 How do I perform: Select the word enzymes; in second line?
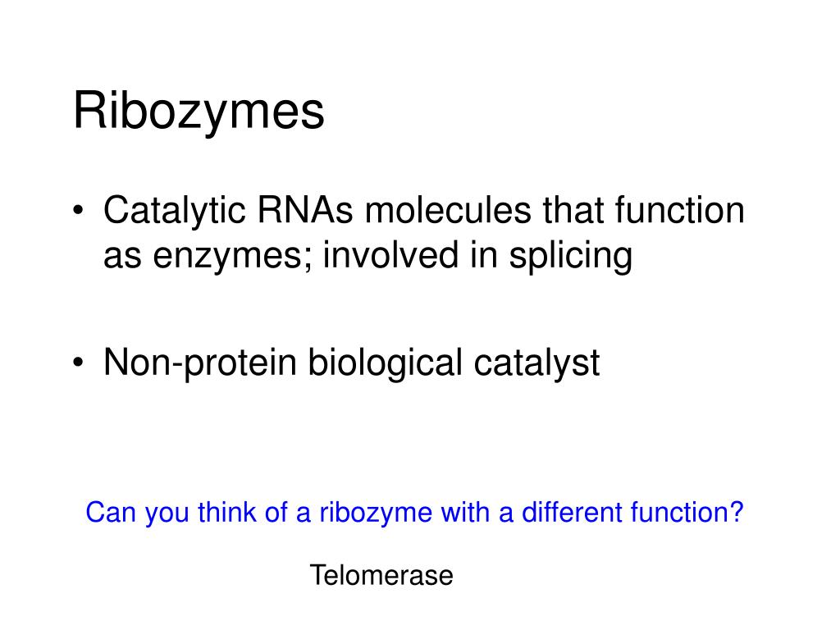pyautogui.click(x=232, y=257)
